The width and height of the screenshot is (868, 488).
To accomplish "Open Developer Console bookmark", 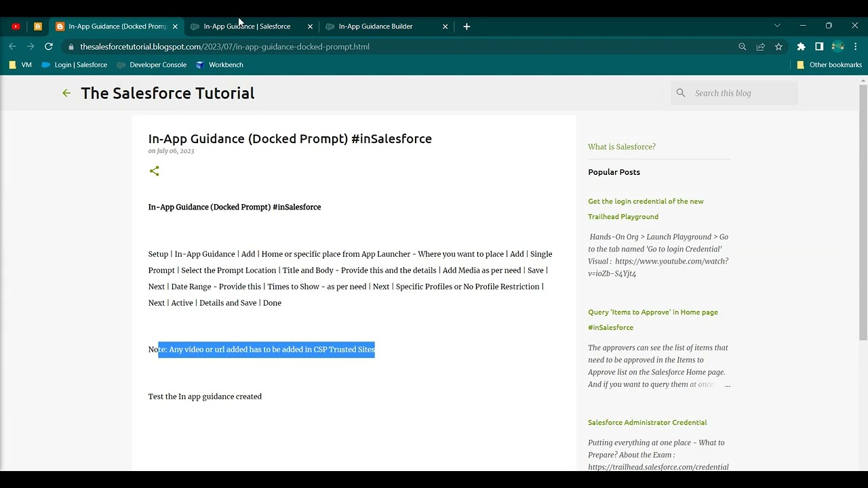I will tap(151, 65).
